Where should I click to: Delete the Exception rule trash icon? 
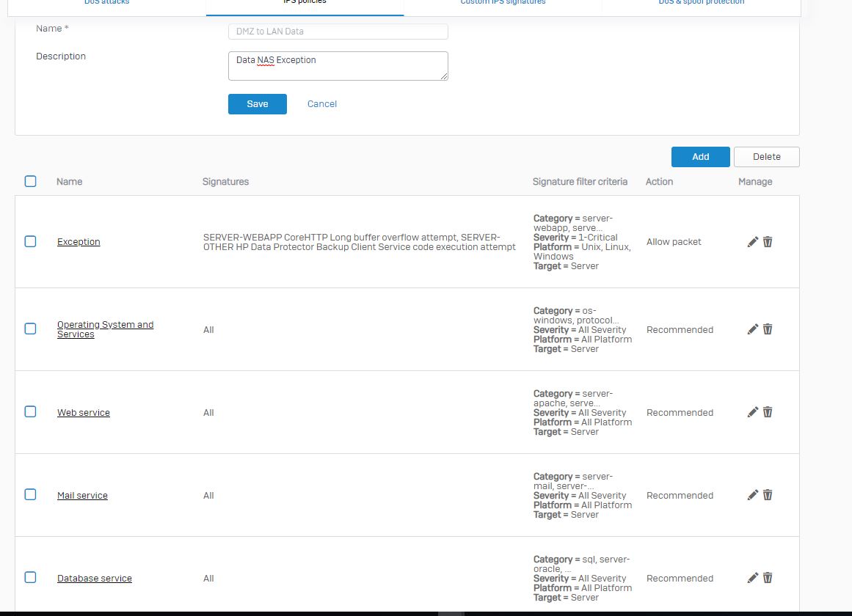click(768, 242)
